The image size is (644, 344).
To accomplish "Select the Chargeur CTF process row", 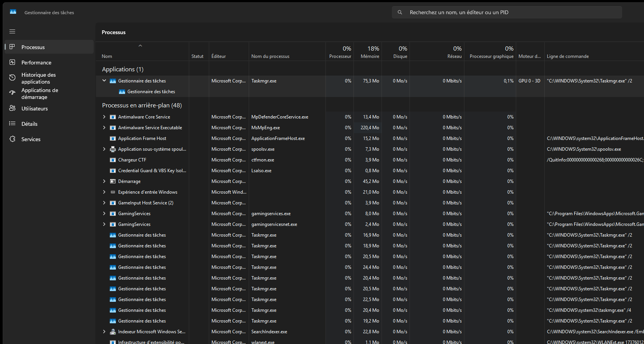I will [132, 160].
